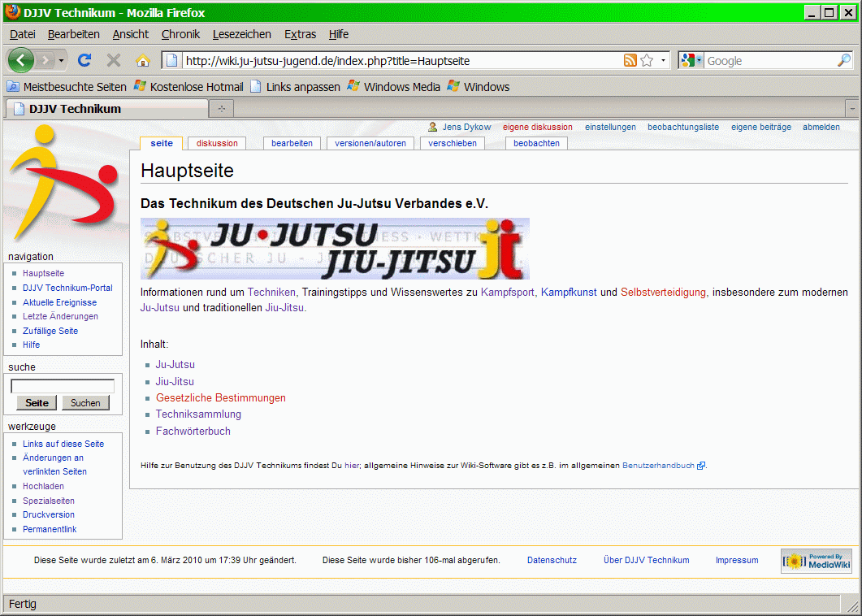The width and height of the screenshot is (862, 616).
Task: Open DJJV Technikum-Portal in navigation
Action: (67, 288)
